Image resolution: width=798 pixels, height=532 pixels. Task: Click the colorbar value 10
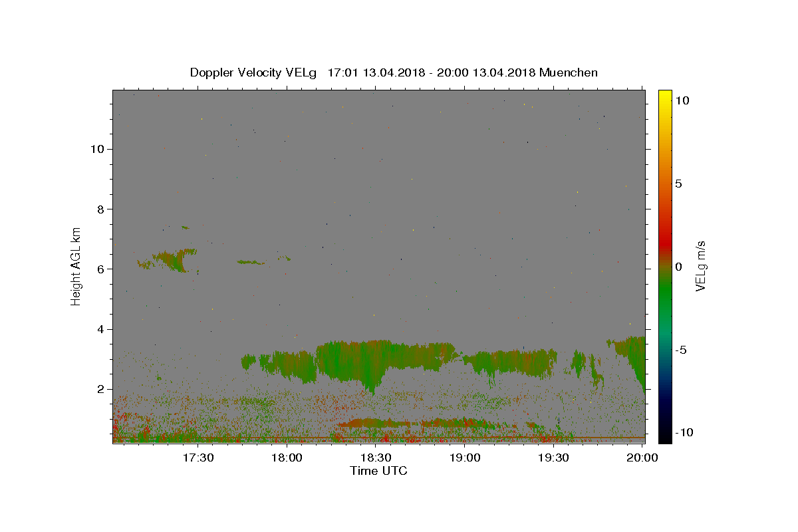[682, 100]
